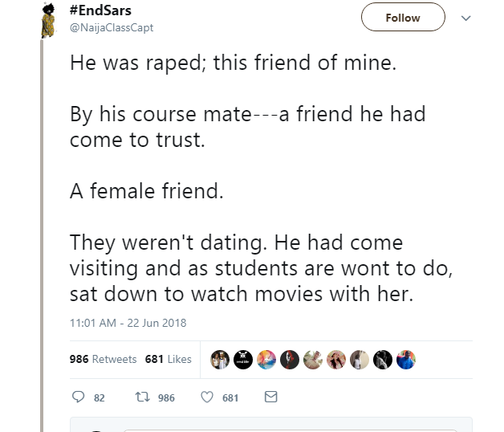Screen dimensions: 504x432
Task: Open the fourth liker avatar
Action: (290, 359)
